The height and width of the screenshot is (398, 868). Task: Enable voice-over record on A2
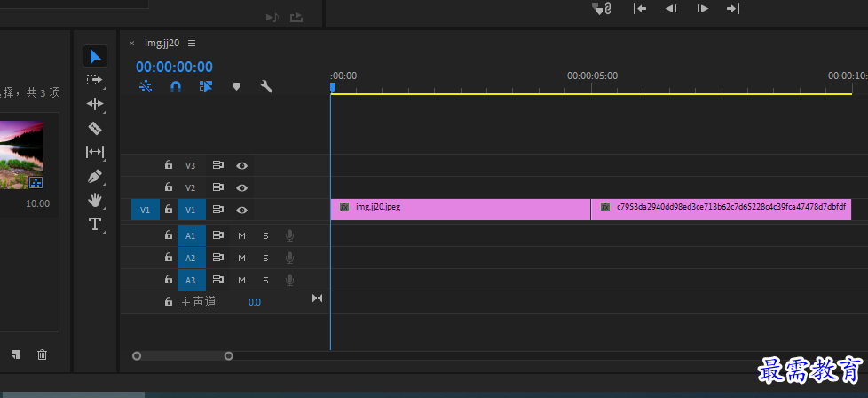[289, 259]
